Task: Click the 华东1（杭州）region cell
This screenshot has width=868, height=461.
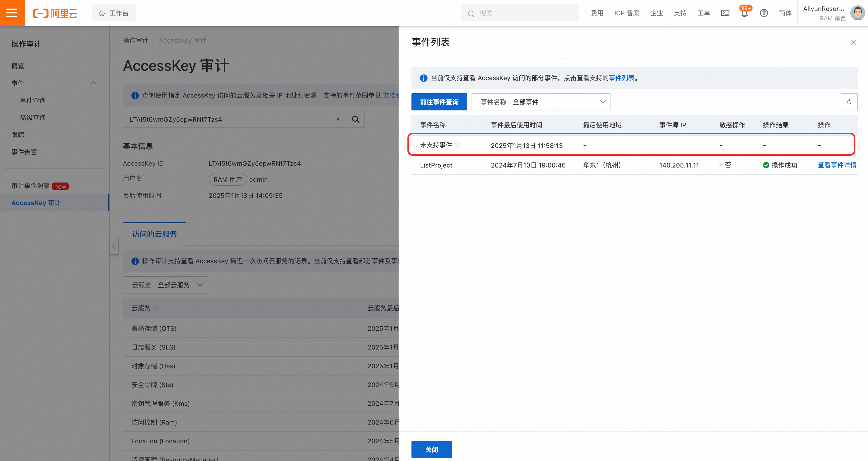Action: coord(602,165)
